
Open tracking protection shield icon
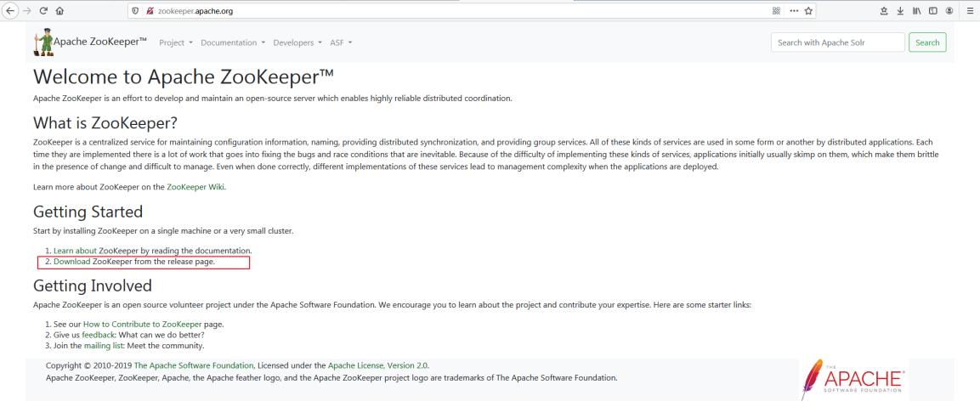coord(135,11)
